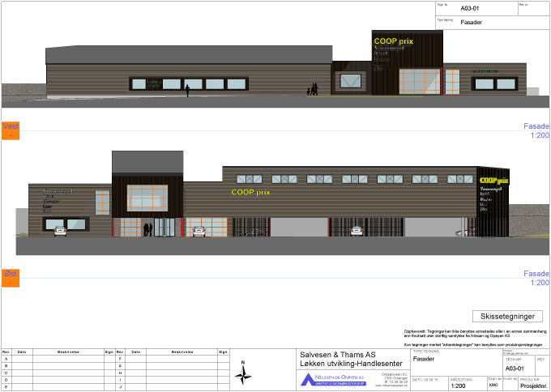Screen dimensions: 551x392
Task: Click 'Løkken utvikling-Handlesenter' project title
Action: (351, 364)
